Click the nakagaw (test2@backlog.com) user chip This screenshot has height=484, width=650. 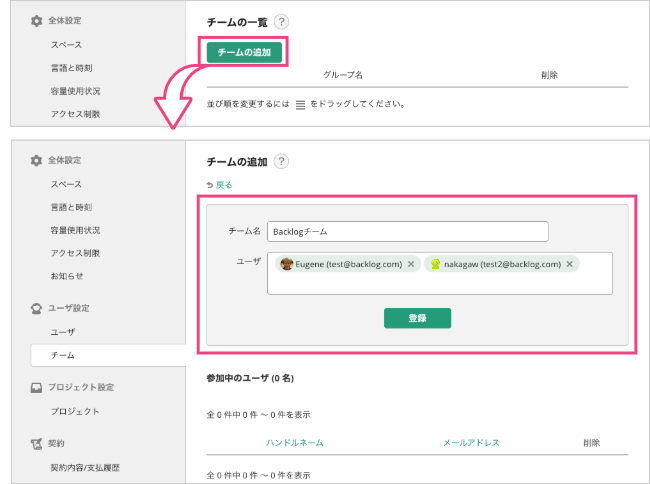502,264
